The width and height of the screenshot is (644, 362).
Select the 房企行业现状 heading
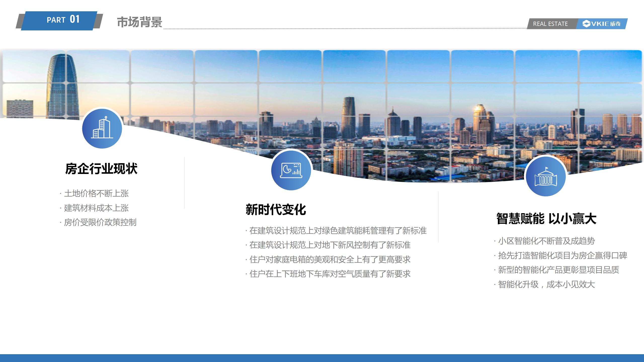(101, 169)
